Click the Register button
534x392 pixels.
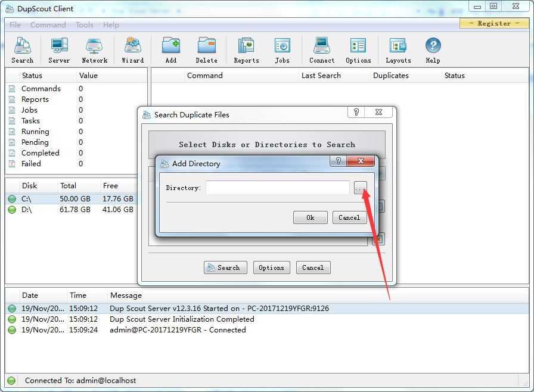click(x=494, y=23)
